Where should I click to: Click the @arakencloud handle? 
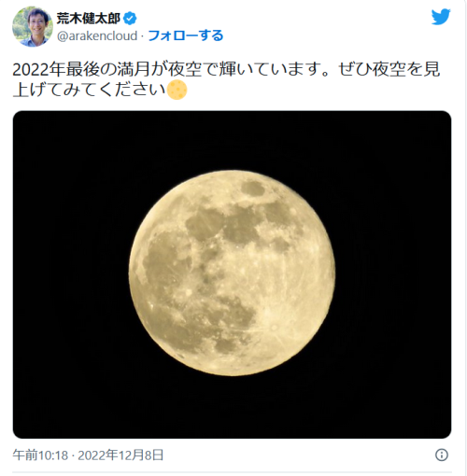(x=97, y=35)
